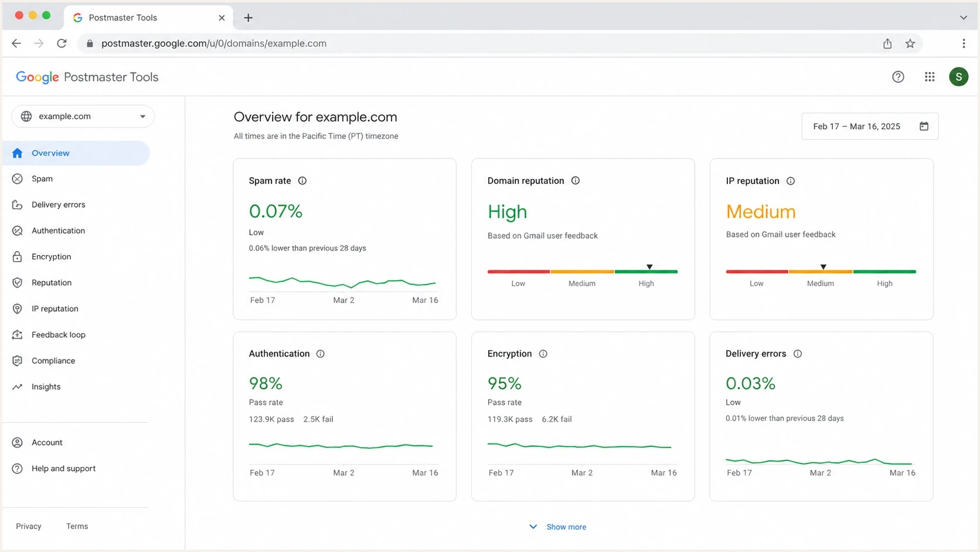Click the Feedback loop sidebar icon

point(17,335)
